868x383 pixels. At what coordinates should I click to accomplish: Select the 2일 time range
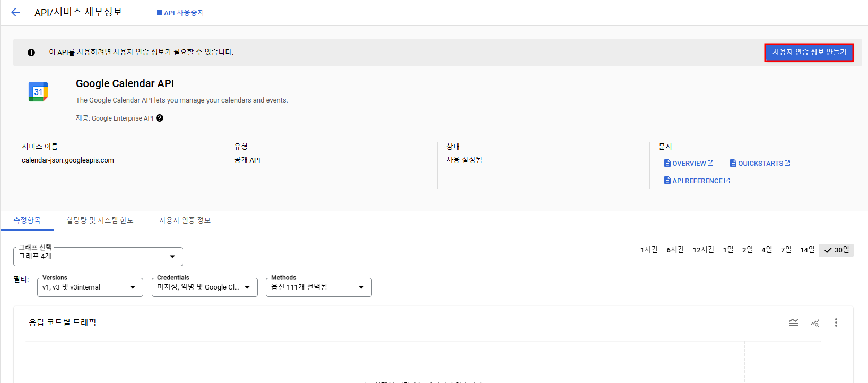coord(747,250)
